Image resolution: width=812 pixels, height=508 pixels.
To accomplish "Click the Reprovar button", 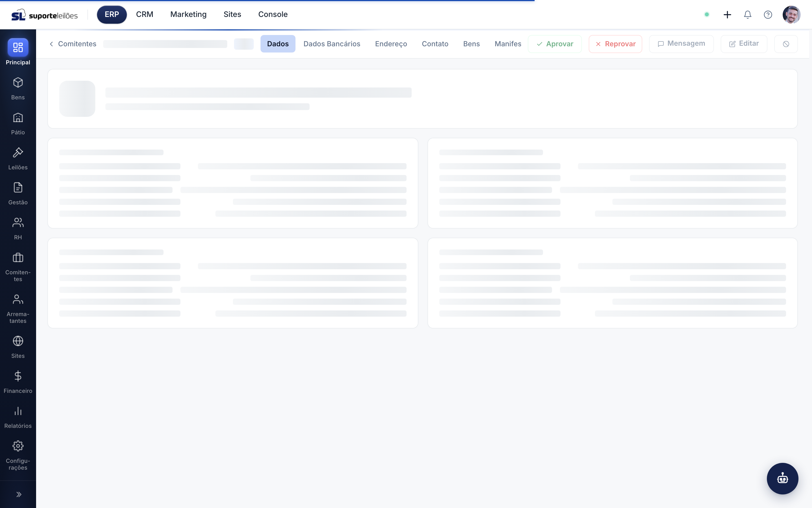I will pyautogui.click(x=615, y=44).
